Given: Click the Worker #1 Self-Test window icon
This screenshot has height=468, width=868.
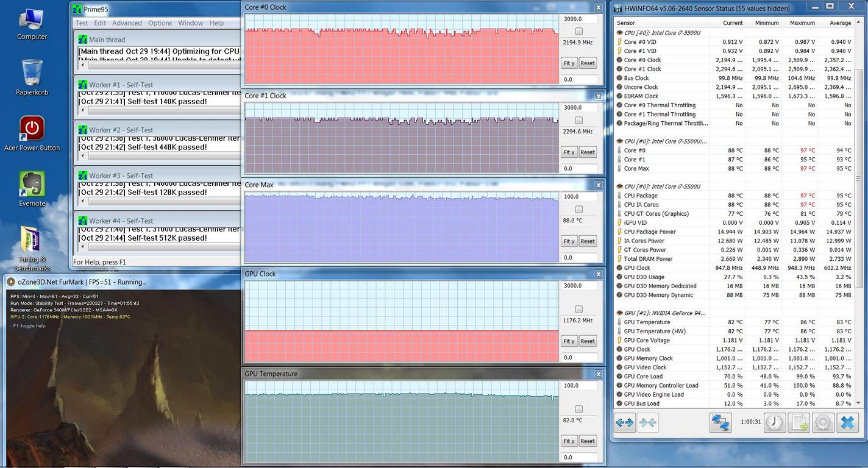Looking at the screenshot, I should pyautogui.click(x=83, y=85).
